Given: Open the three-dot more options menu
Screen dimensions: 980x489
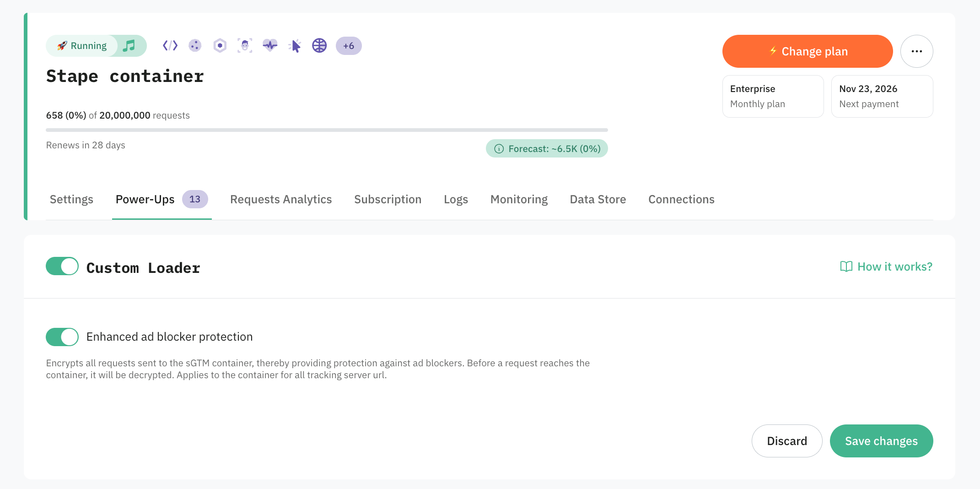Looking at the screenshot, I should pyautogui.click(x=917, y=51).
